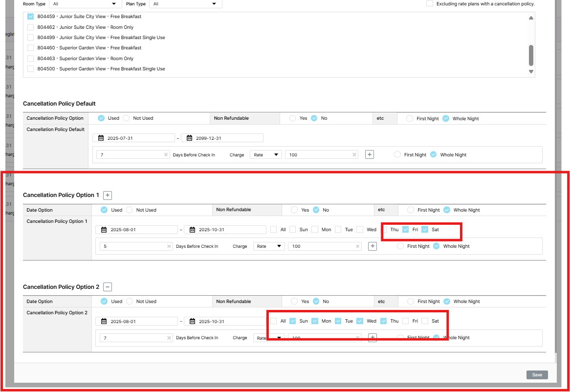
Task: Click the add-row plus icon in Option 1 charge row
Action: pos(373,246)
